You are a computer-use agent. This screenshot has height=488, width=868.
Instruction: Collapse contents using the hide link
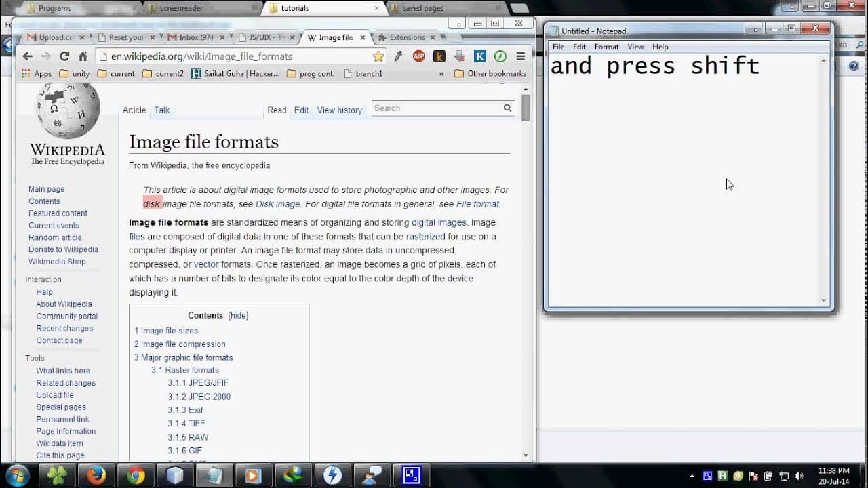(238, 315)
